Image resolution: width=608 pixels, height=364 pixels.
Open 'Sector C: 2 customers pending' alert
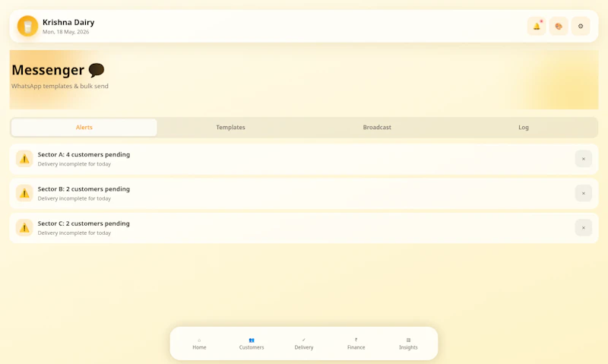coord(304,228)
